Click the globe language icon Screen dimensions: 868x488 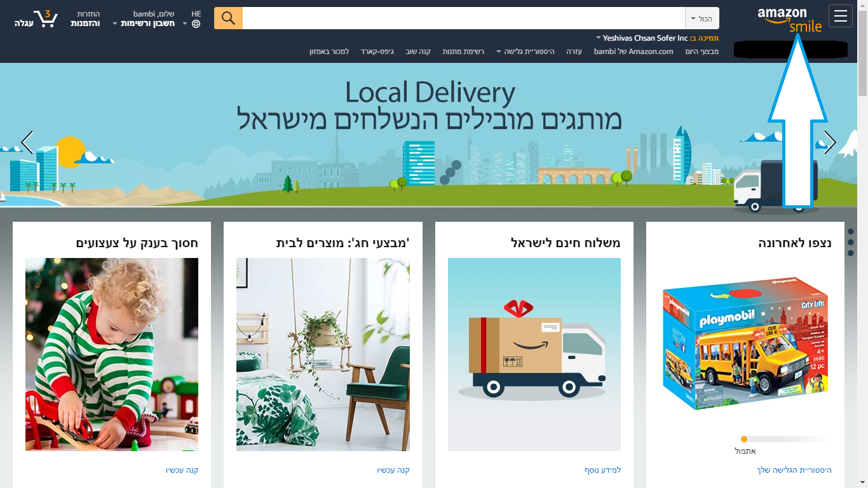click(196, 24)
